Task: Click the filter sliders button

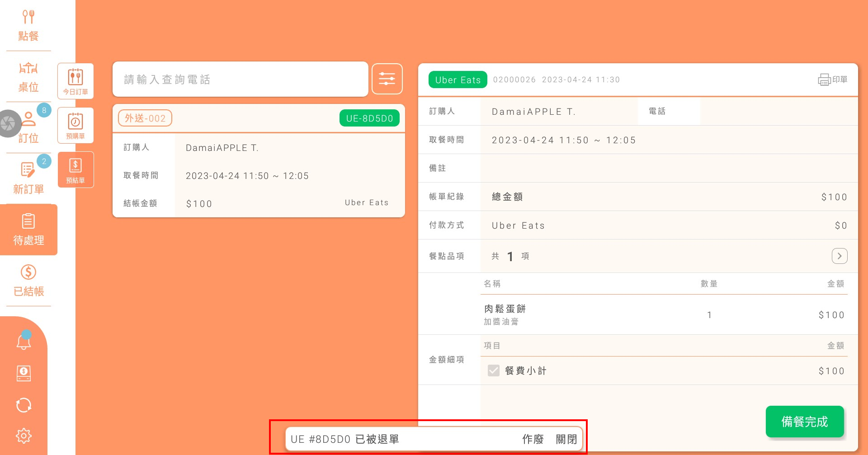Action: coord(387,79)
